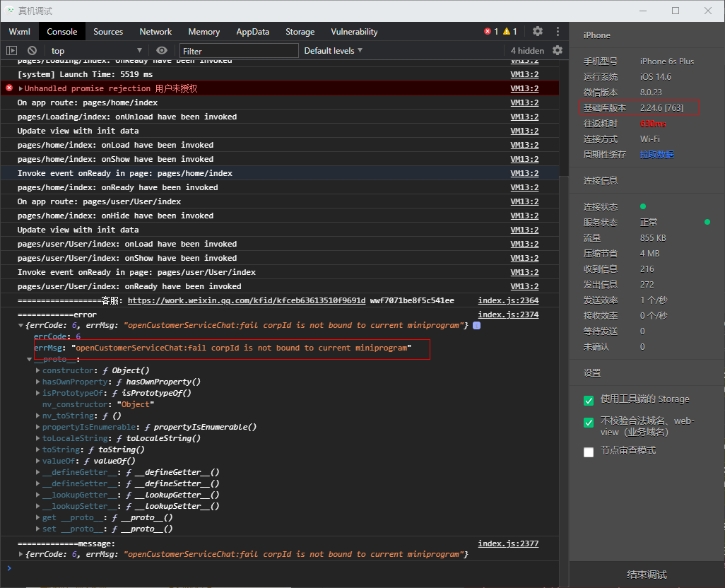Switch to the Wxml tab
The image size is (725, 588).
click(19, 31)
